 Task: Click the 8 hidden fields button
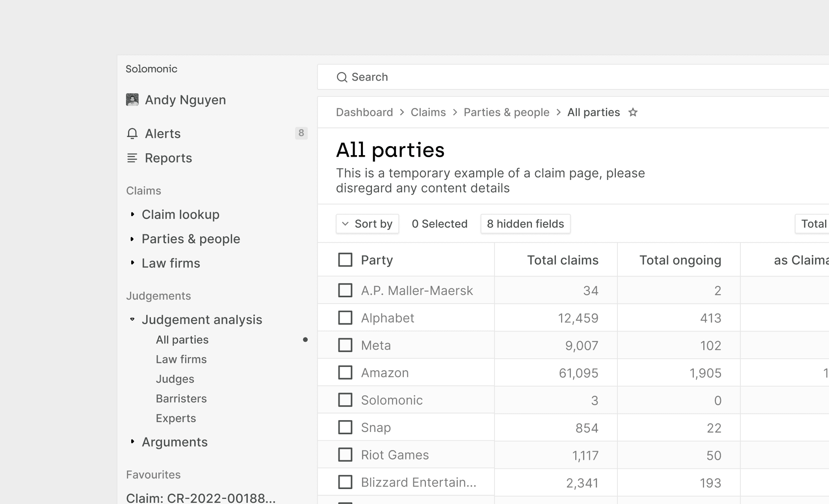coord(525,224)
